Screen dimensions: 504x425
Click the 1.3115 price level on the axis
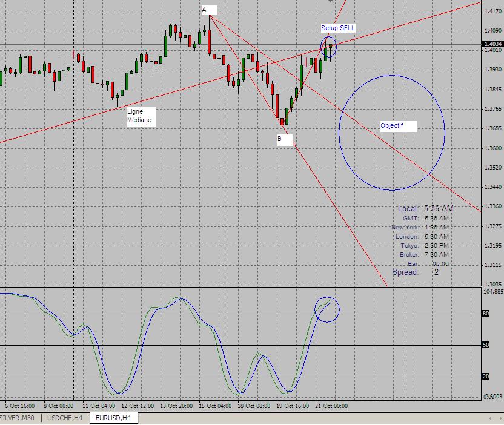pyautogui.click(x=492, y=265)
